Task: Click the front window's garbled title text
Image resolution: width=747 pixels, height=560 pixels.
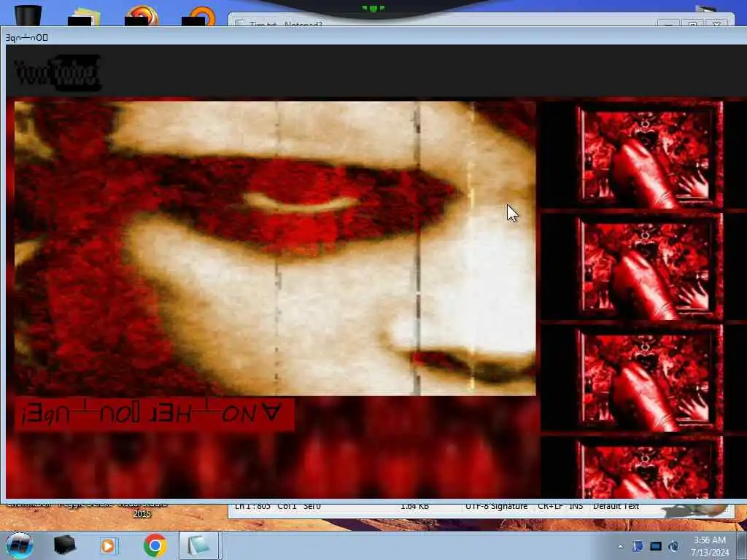Action: (27, 38)
